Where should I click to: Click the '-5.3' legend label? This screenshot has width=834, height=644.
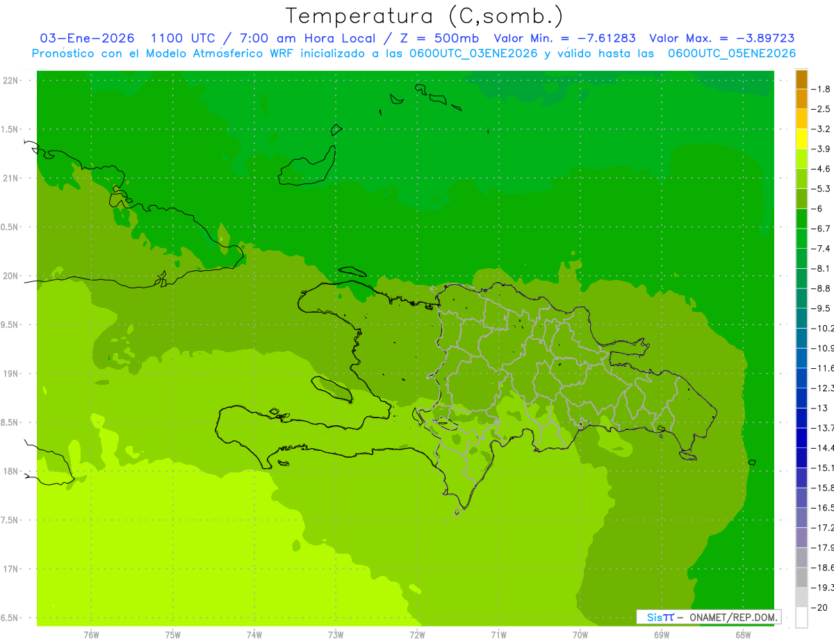point(821,188)
